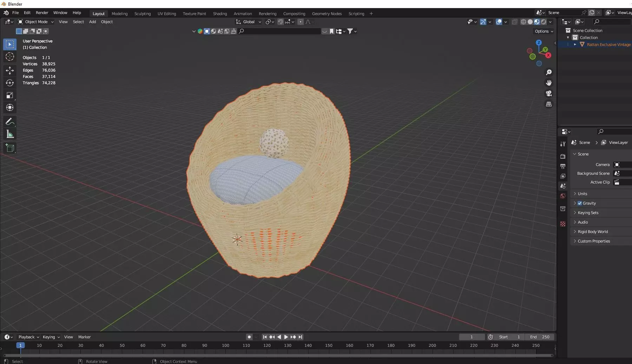
Task: Switch to wireframe viewport shading
Action: (524, 22)
